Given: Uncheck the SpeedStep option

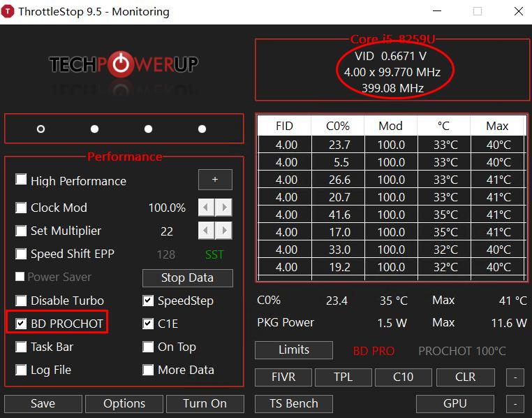Looking at the screenshot, I should coord(148,301).
